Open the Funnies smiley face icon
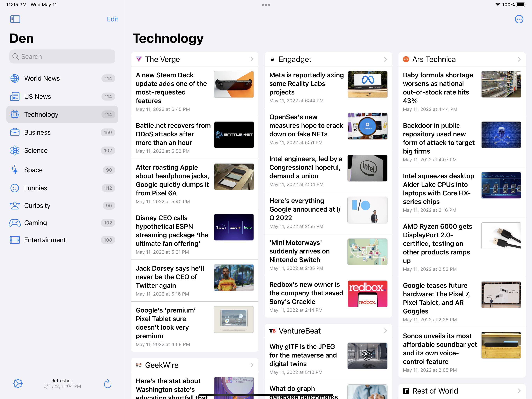Viewport: 532px width, 399px height. click(15, 188)
